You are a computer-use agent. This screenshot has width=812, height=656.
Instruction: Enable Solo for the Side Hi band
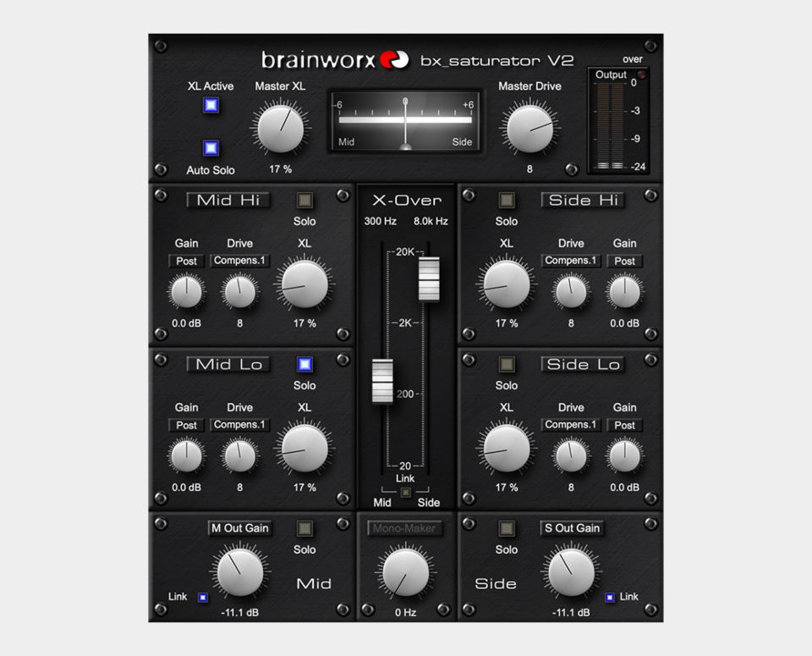click(507, 201)
